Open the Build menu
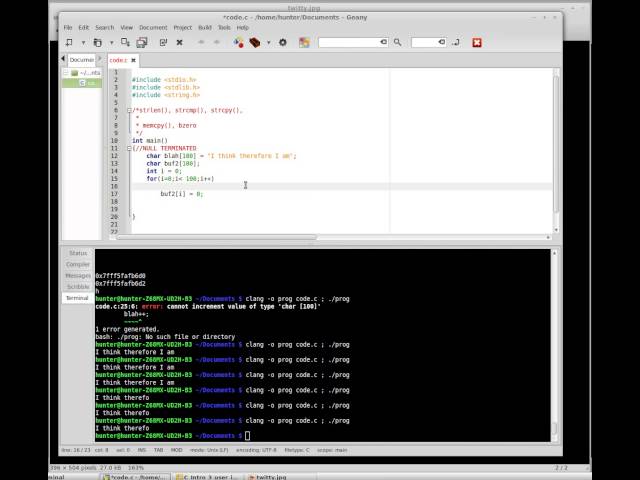Viewport: 640px width, 480px height. [205, 27]
